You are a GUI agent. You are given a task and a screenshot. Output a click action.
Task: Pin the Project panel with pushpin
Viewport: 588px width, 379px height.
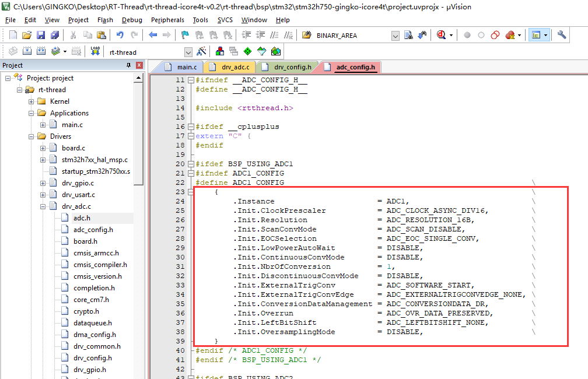coord(129,65)
